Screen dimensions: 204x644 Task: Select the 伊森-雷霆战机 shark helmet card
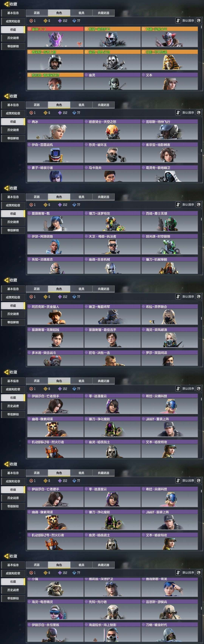click(x=55, y=153)
